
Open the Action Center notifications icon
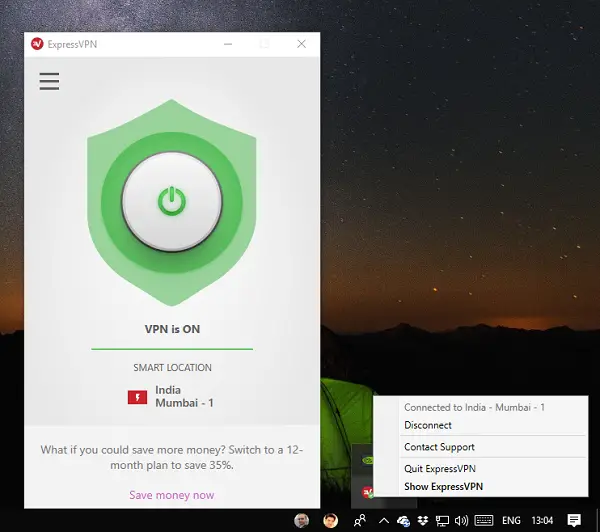pyautogui.click(x=574, y=521)
